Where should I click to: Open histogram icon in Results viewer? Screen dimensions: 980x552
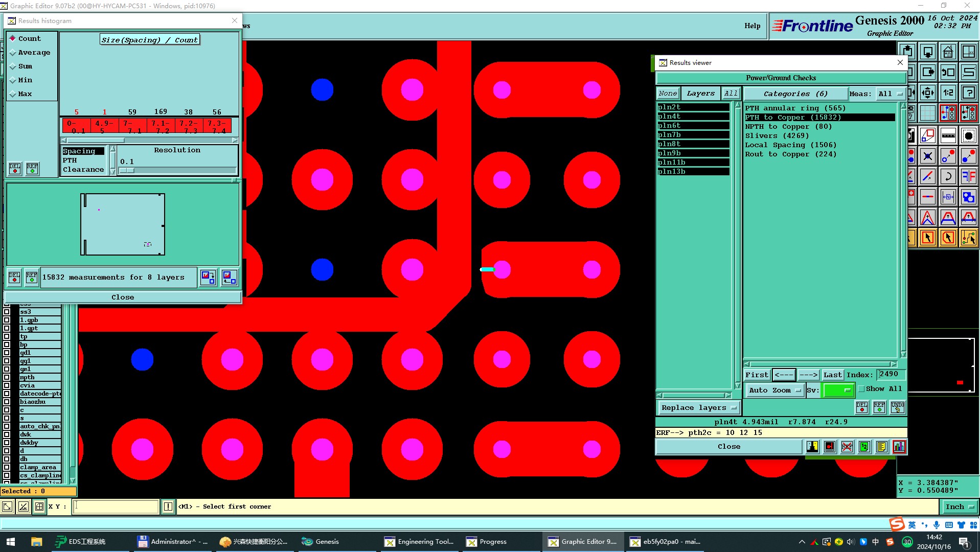pyautogui.click(x=899, y=447)
